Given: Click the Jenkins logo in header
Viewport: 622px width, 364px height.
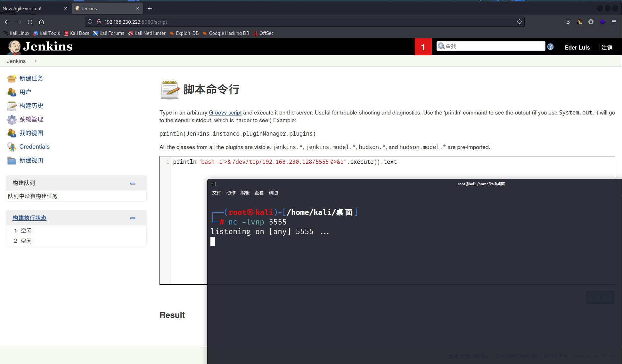Looking at the screenshot, I should [40, 47].
